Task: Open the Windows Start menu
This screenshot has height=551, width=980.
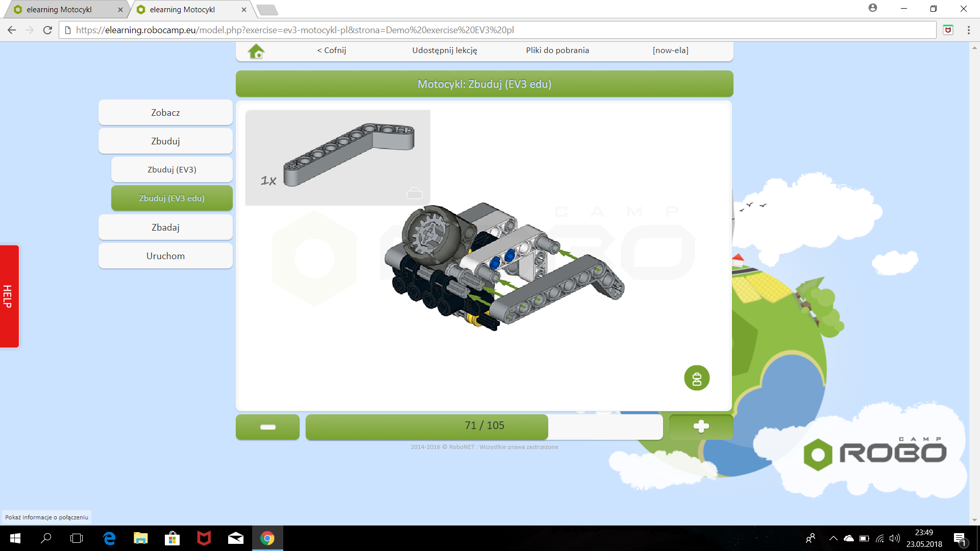Action: click(x=15, y=538)
